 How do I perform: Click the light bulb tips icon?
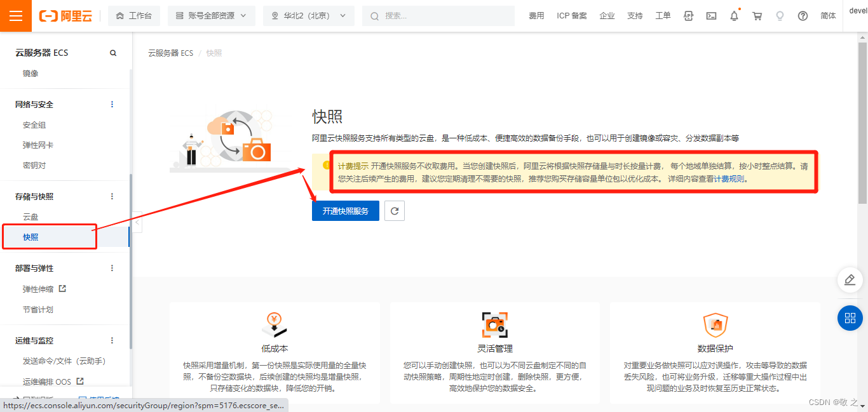coord(780,16)
